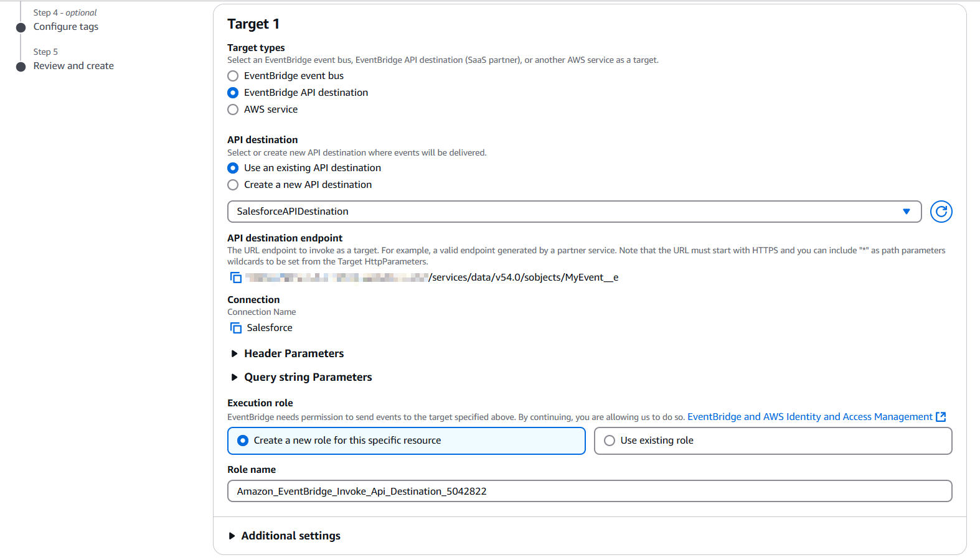Go to Configure tags step
Screen dimensions: 980x560
tap(66, 27)
